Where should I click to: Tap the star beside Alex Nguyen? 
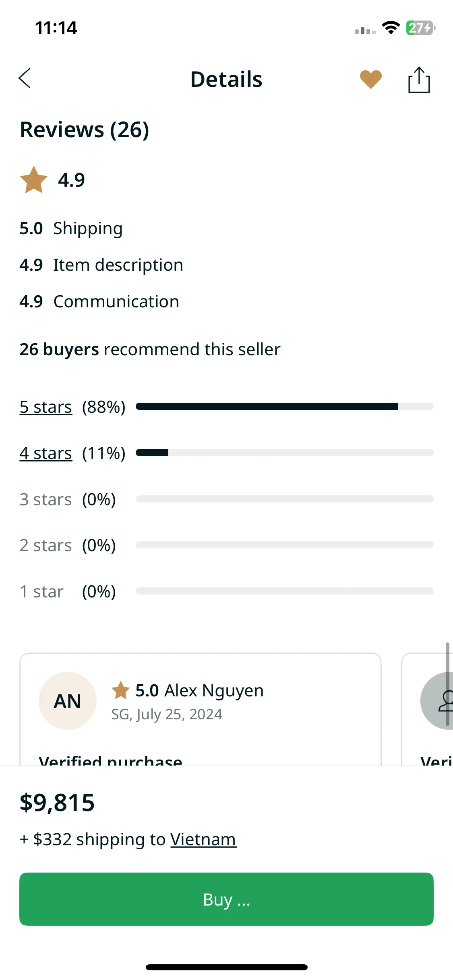point(120,690)
